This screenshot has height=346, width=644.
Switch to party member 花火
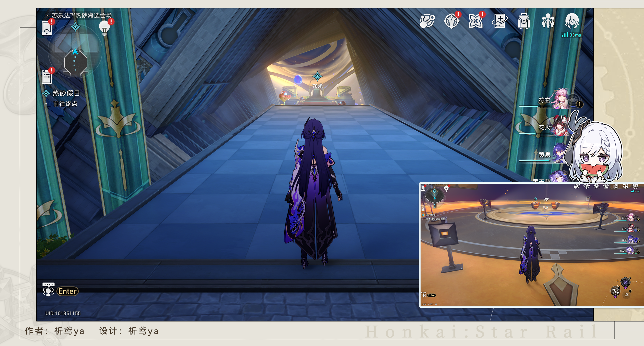pyautogui.click(x=559, y=127)
